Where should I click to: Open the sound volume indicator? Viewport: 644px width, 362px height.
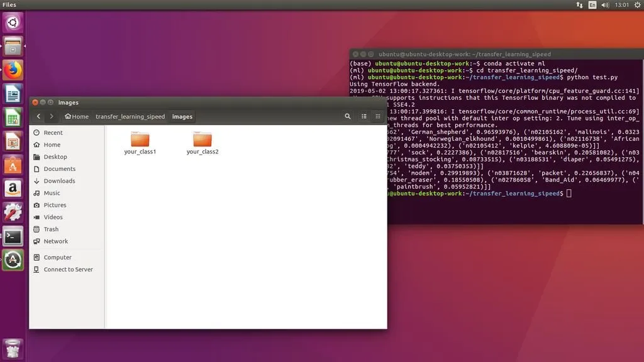[605, 5]
